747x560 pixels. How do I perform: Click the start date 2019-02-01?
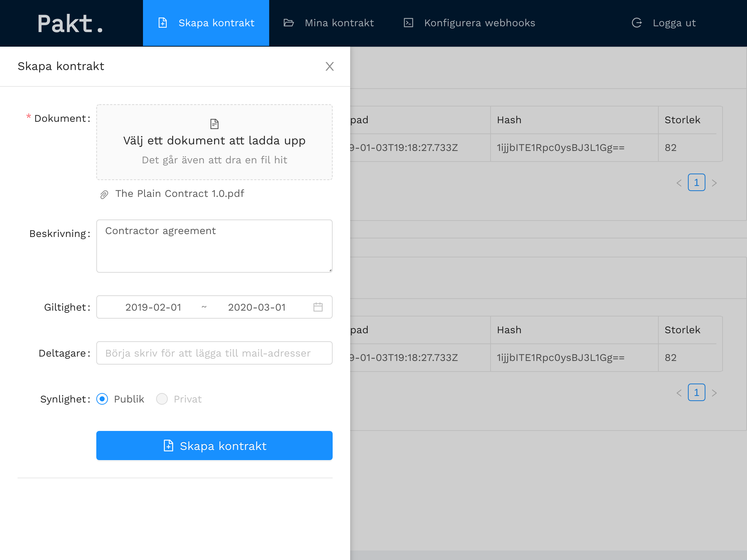(153, 307)
